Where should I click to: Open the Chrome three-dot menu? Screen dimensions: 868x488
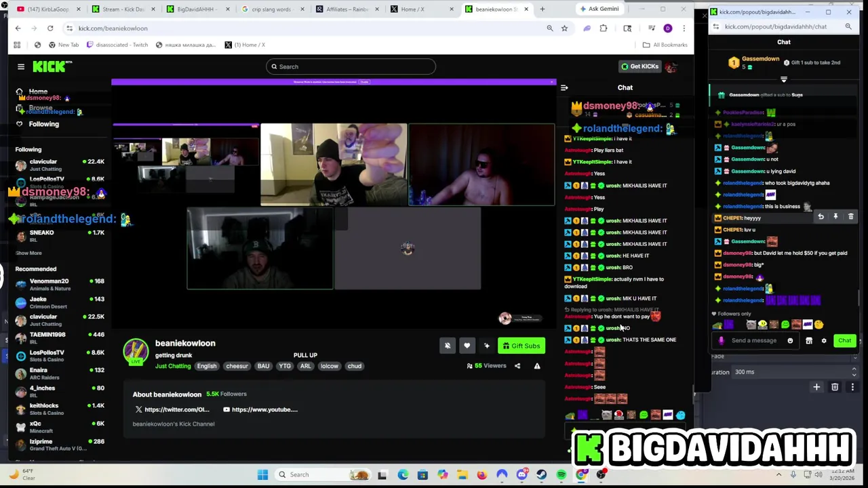(x=684, y=28)
